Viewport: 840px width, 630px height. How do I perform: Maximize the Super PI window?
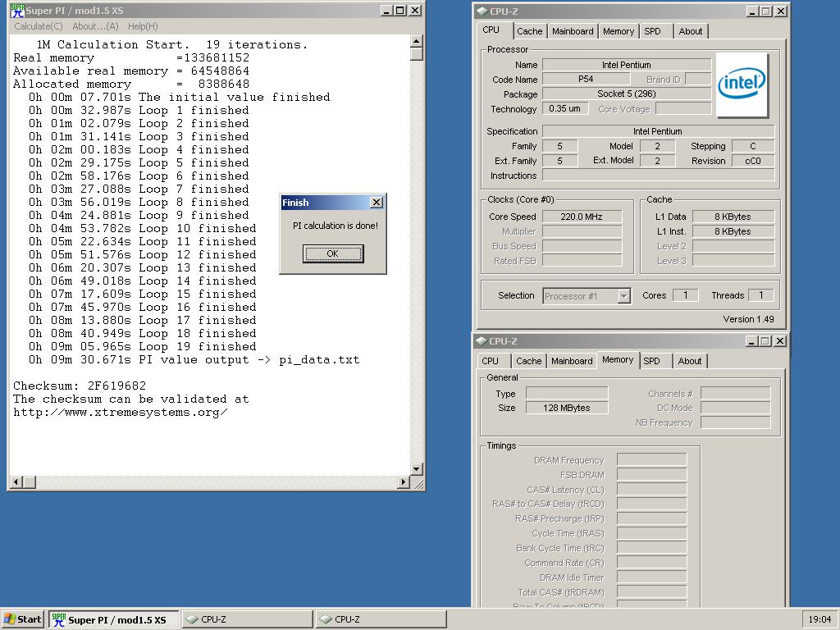(400, 11)
